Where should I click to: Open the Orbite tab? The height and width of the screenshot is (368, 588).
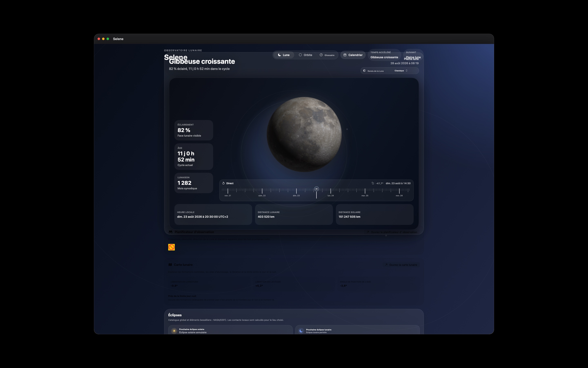[x=305, y=55]
